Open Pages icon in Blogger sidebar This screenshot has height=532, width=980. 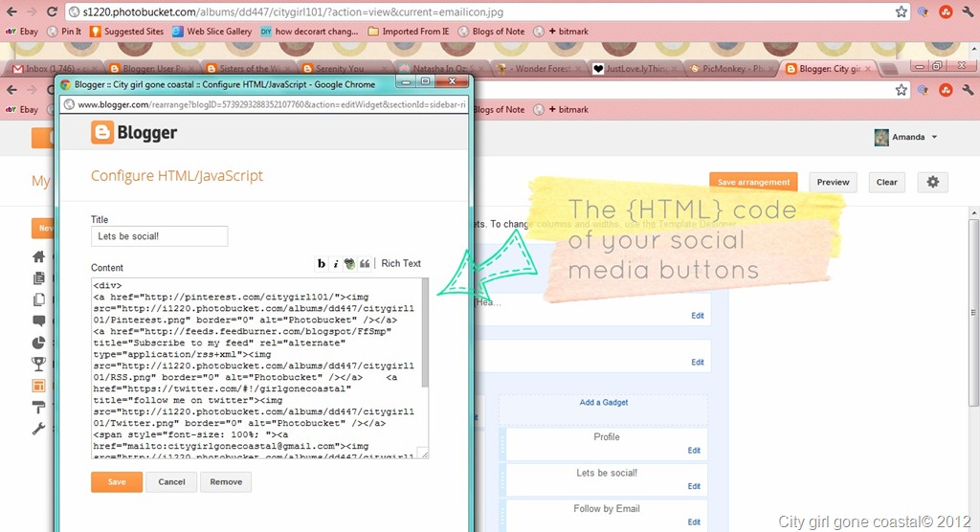click(x=38, y=299)
